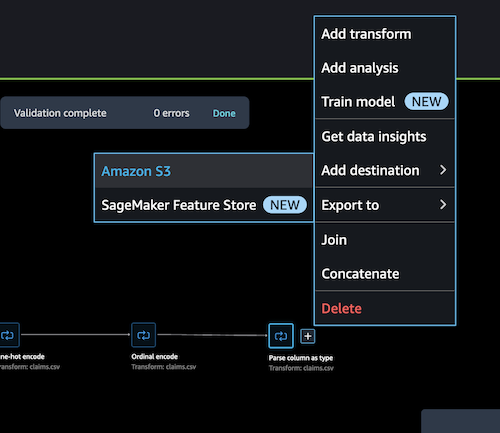Click the Ordinal encode transform node icon
This screenshot has width=500, height=433.
pyautogui.click(x=143, y=335)
